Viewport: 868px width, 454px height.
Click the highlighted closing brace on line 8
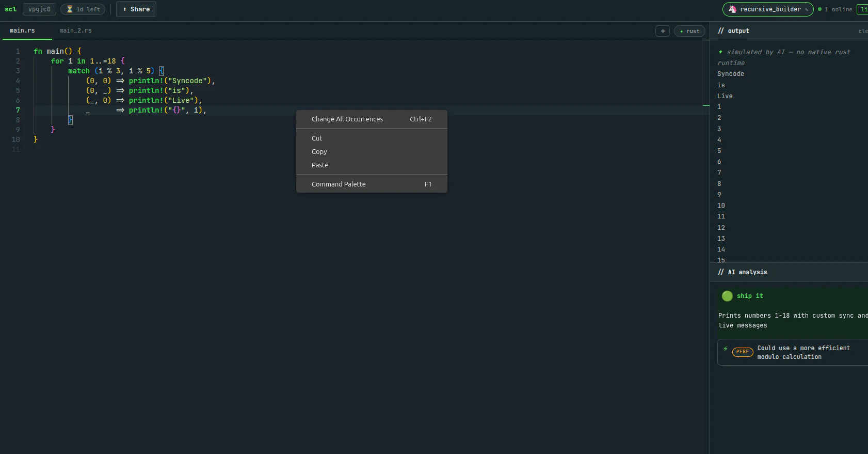pos(70,120)
